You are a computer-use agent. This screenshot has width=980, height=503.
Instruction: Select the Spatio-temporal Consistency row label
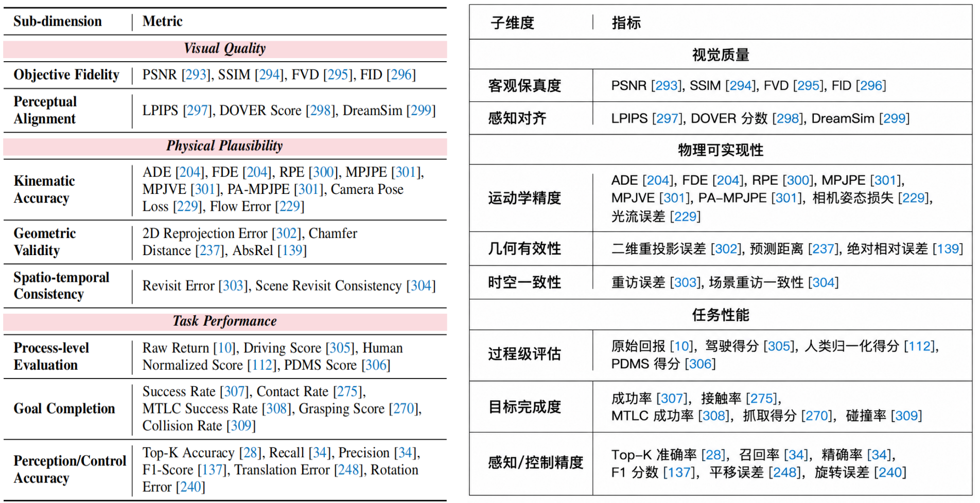(x=61, y=286)
